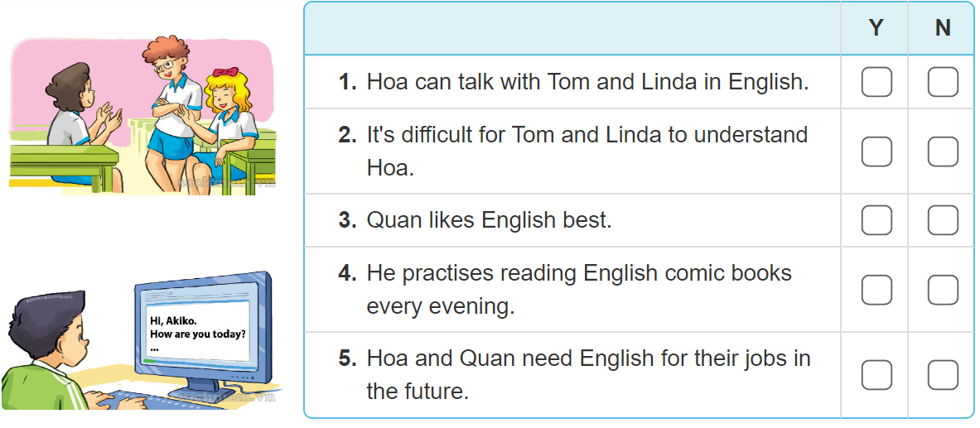Click statement 1 text about Tom and Linda

pos(587,82)
